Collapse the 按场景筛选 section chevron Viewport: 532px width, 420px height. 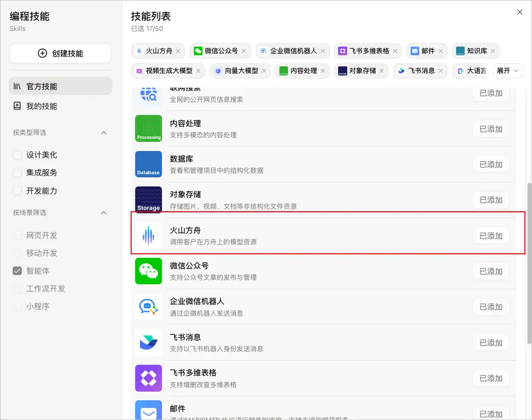pyautogui.click(x=104, y=213)
